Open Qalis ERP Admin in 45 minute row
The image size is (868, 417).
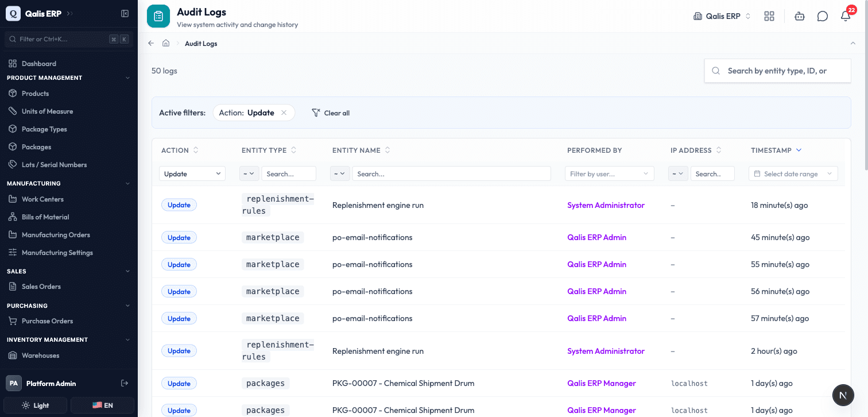pyautogui.click(x=596, y=237)
